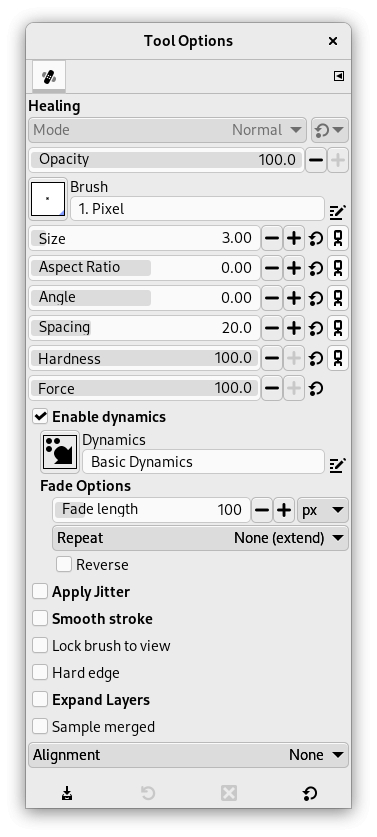This screenshot has height=837, width=377.
Task: Disable the Enable dynamics checkbox
Action: click(x=40, y=416)
